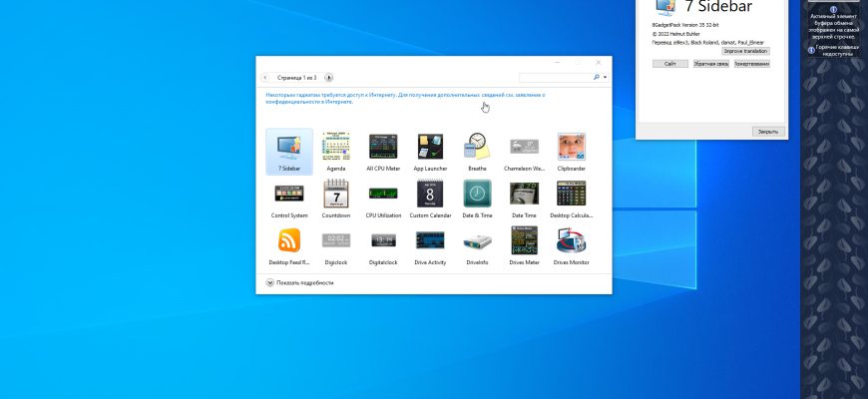The image size is (868, 399).
Task: Pick the Custom Calendar gadget
Action: tap(430, 199)
